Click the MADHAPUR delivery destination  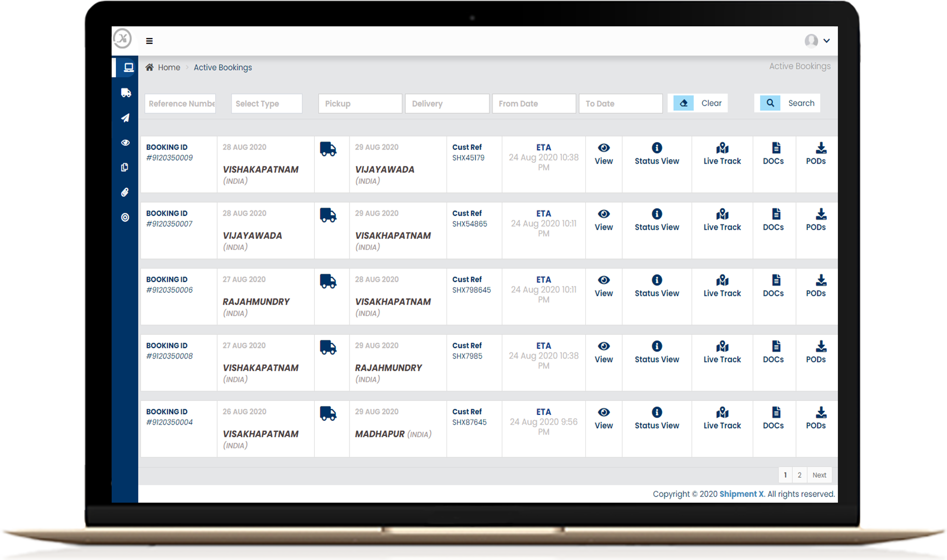click(x=380, y=434)
